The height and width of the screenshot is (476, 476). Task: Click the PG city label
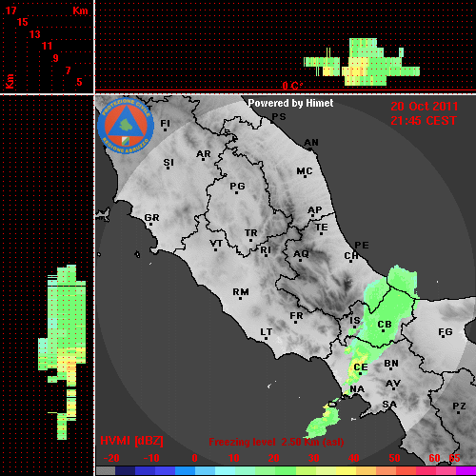pyautogui.click(x=237, y=186)
